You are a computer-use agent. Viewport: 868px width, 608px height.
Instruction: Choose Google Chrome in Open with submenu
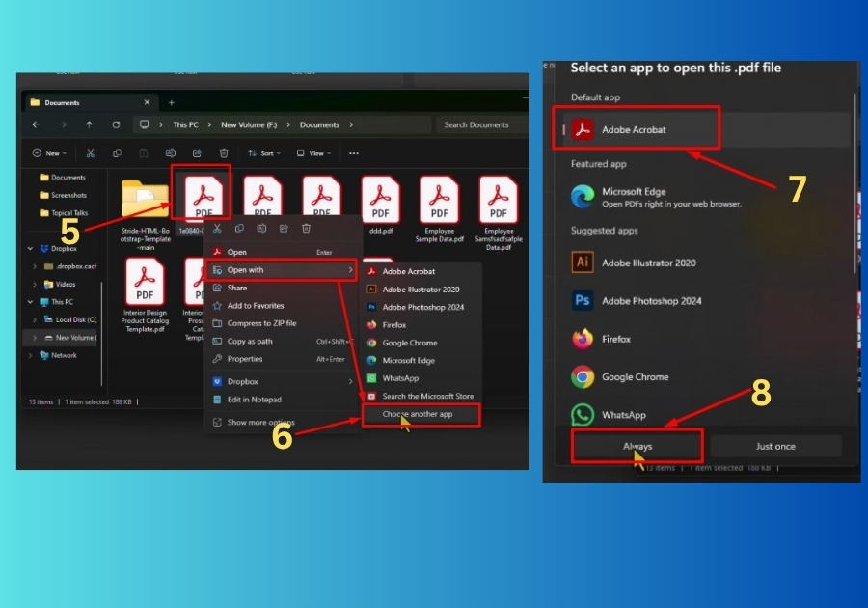422,343
